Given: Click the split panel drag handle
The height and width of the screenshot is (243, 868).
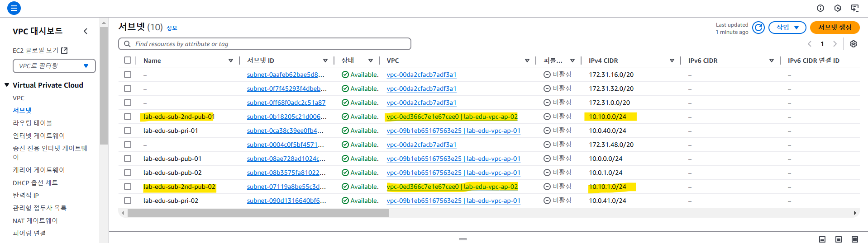Looking at the screenshot, I should click(x=463, y=239).
